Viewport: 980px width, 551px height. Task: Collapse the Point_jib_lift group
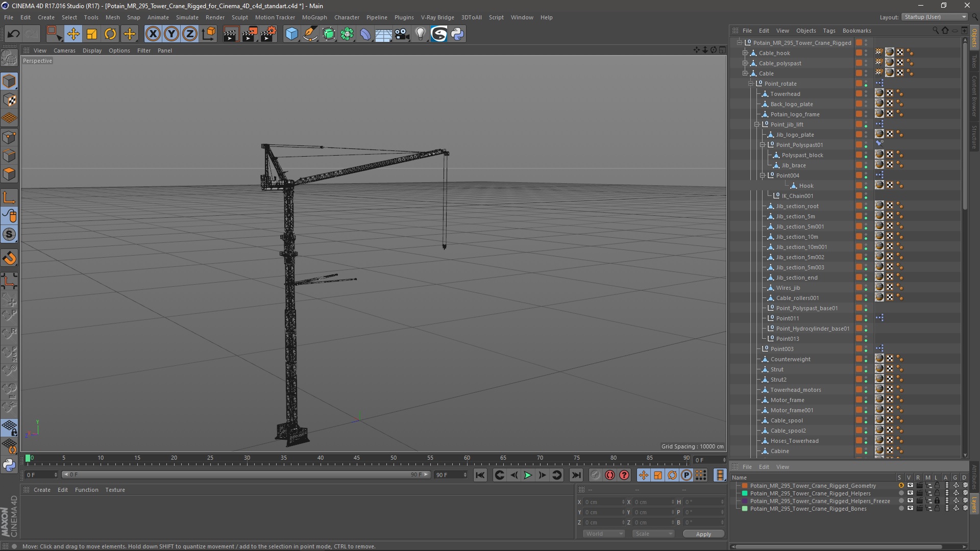coord(757,124)
